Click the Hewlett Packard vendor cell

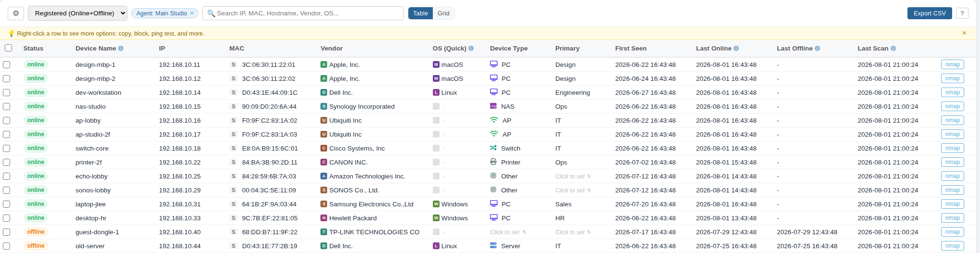pos(353,218)
